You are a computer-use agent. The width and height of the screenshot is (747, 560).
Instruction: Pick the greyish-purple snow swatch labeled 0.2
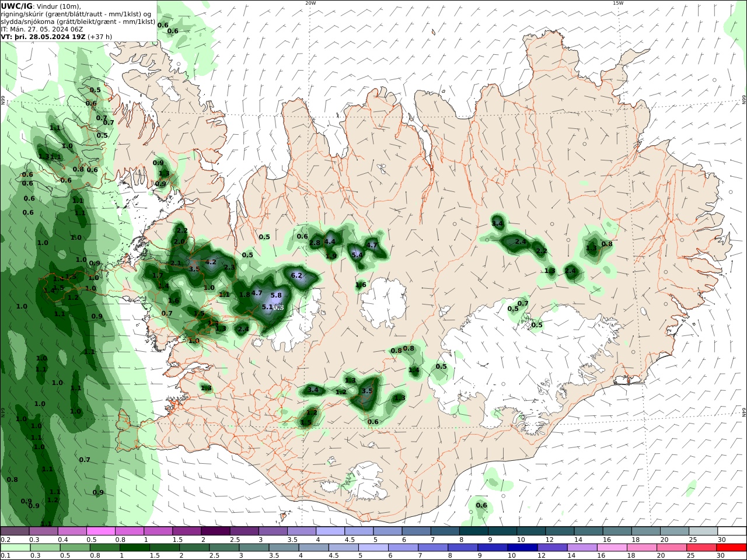click(15, 531)
